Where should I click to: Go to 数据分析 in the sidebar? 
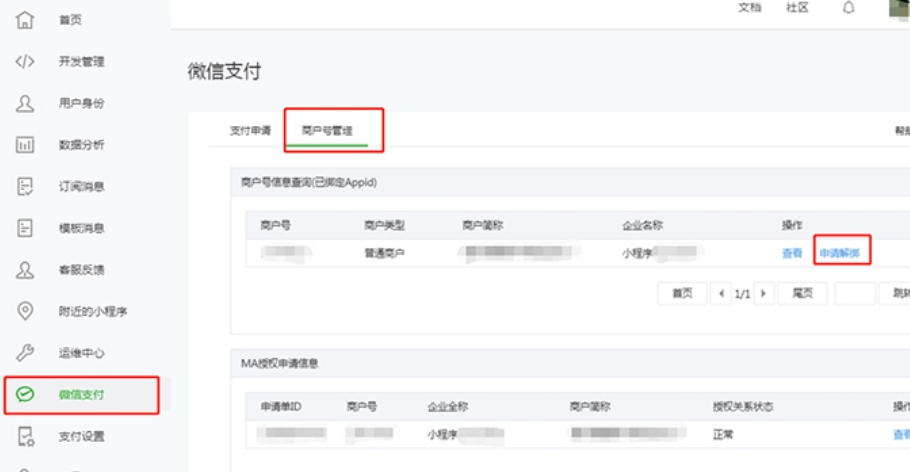81,145
